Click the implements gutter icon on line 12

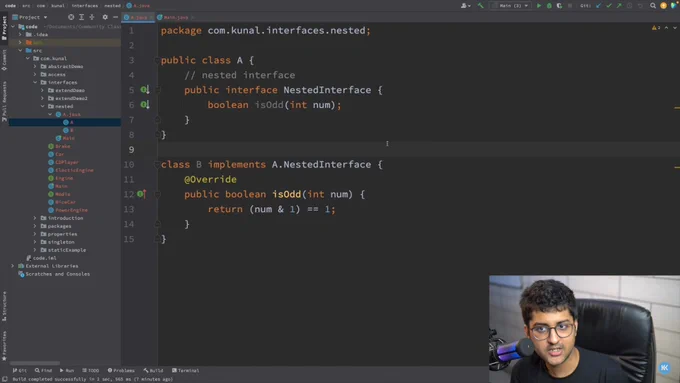(141, 194)
